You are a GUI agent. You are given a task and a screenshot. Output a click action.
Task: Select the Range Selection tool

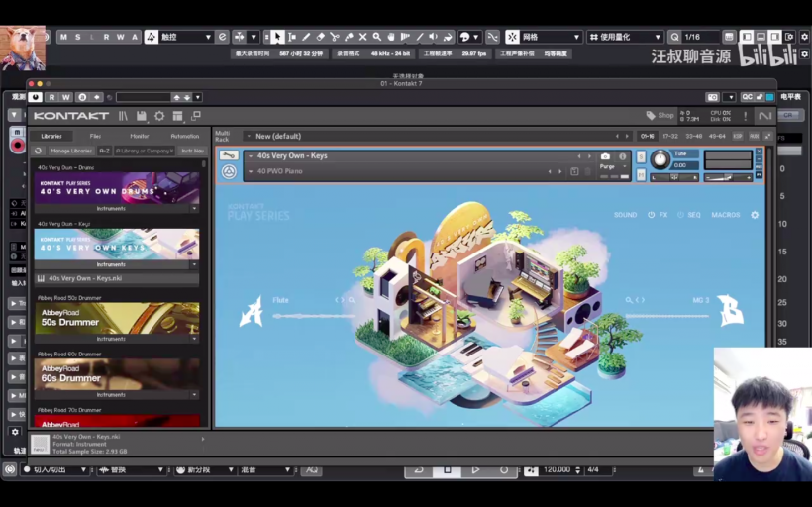click(292, 37)
